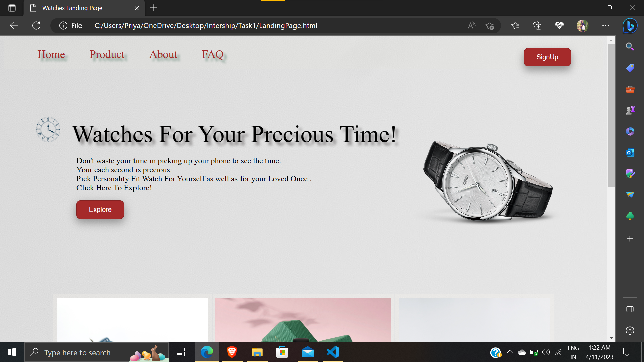Mute system volume via the speaker icon
The width and height of the screenshot is (644, 362).
546,352
